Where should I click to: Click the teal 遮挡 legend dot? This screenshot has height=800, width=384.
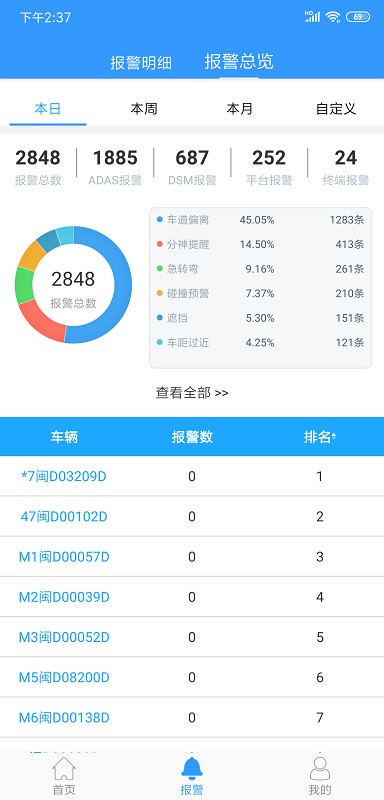160,318
